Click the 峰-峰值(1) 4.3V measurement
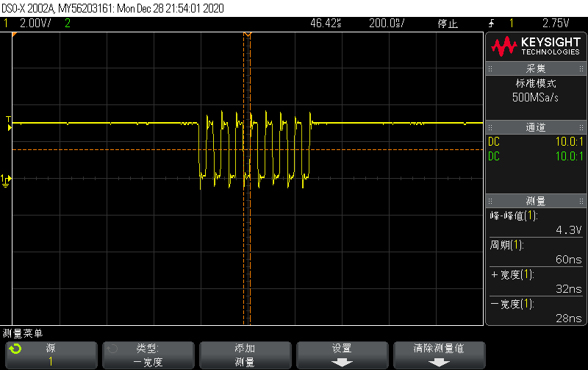This screenshot has height=370, width=588. (536, 223)
